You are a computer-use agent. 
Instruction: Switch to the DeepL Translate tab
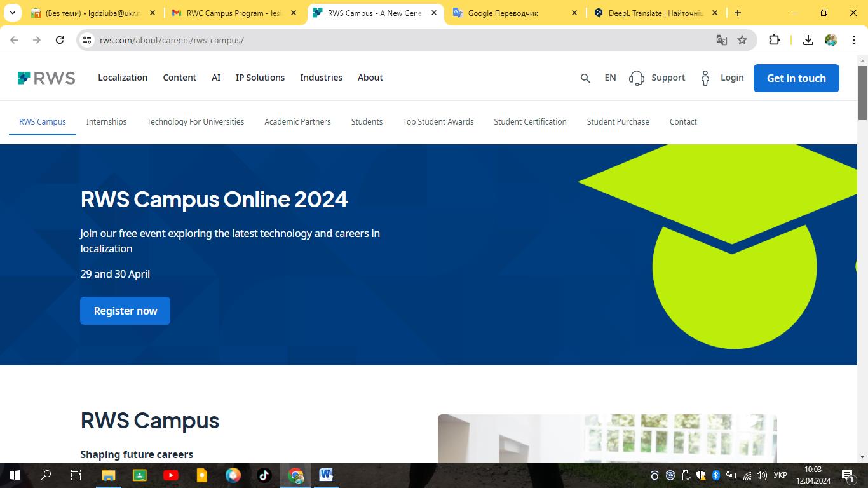(654, 13)
